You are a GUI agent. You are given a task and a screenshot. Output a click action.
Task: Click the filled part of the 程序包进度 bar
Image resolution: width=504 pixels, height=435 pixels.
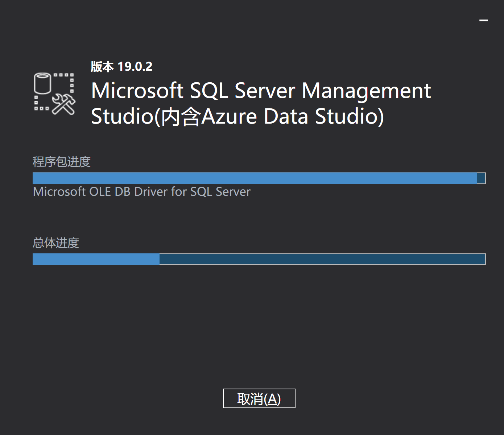click(x=254, y=178)
